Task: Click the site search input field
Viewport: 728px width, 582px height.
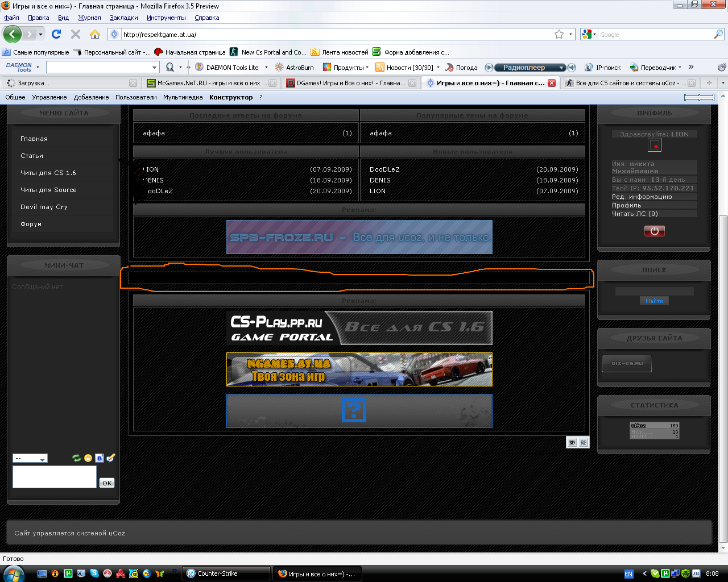Action: [654, 292]
